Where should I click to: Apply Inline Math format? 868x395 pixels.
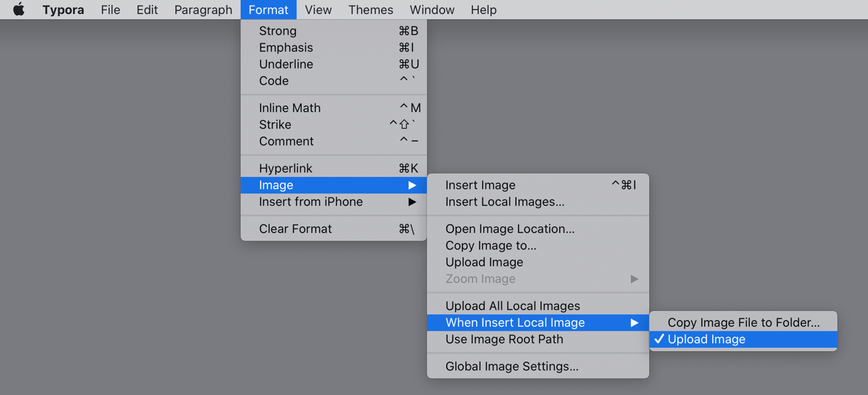290,108
